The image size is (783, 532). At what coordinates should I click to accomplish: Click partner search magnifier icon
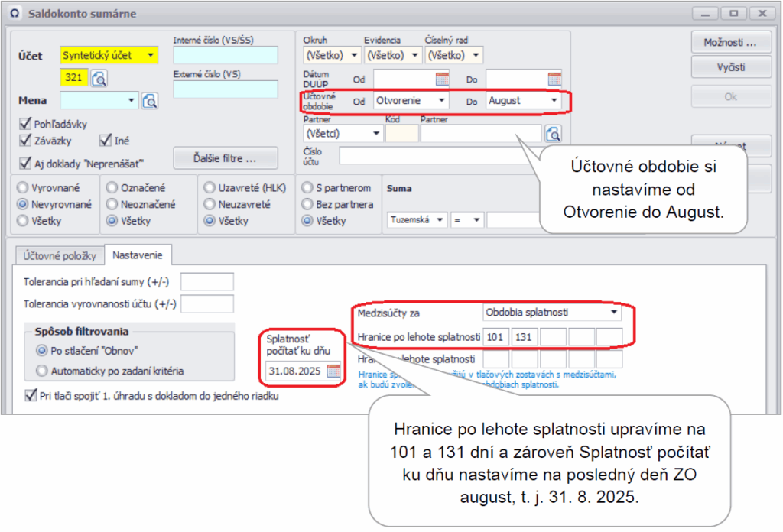[553, 134]
